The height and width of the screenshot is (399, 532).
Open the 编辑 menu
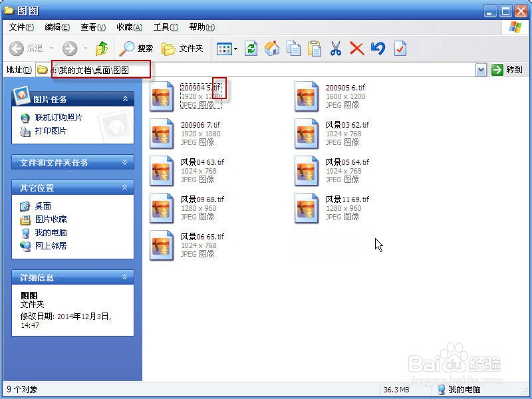click(x=57, y=27)
